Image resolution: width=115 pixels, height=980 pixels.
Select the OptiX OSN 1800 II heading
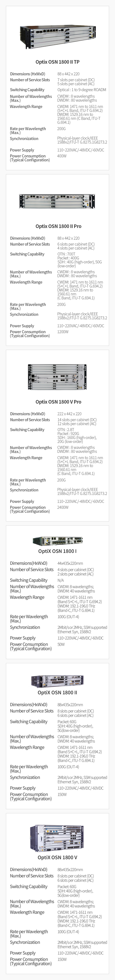(x=57, y=703)
